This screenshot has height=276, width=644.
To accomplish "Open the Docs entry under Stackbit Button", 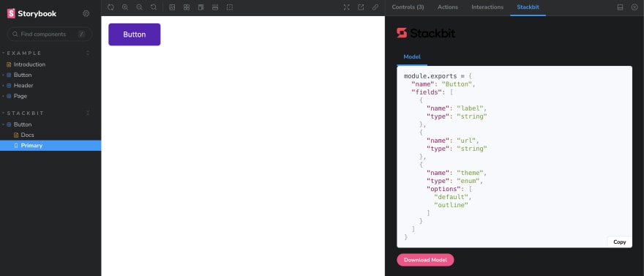I will click(28, 135).
